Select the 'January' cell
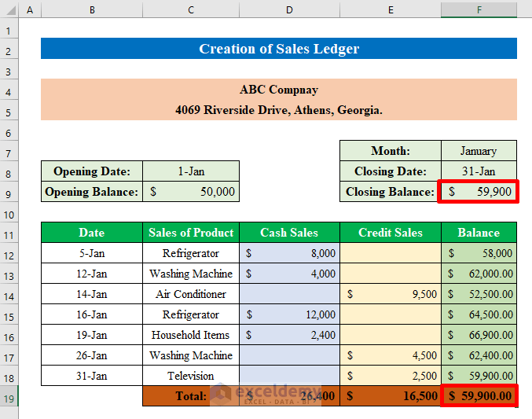The image size is (532, 419). click(479, 151)
